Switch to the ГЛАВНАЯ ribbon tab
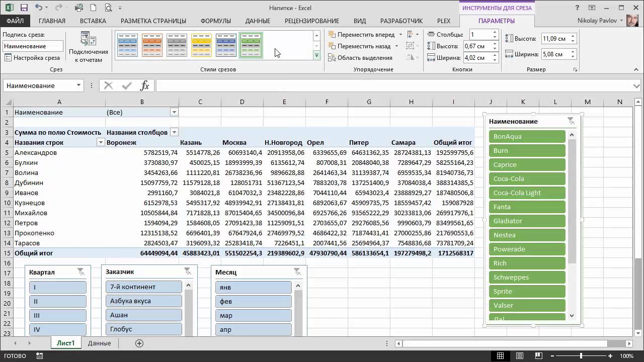Viewport: 644px width, 362px height. point(52,21)
